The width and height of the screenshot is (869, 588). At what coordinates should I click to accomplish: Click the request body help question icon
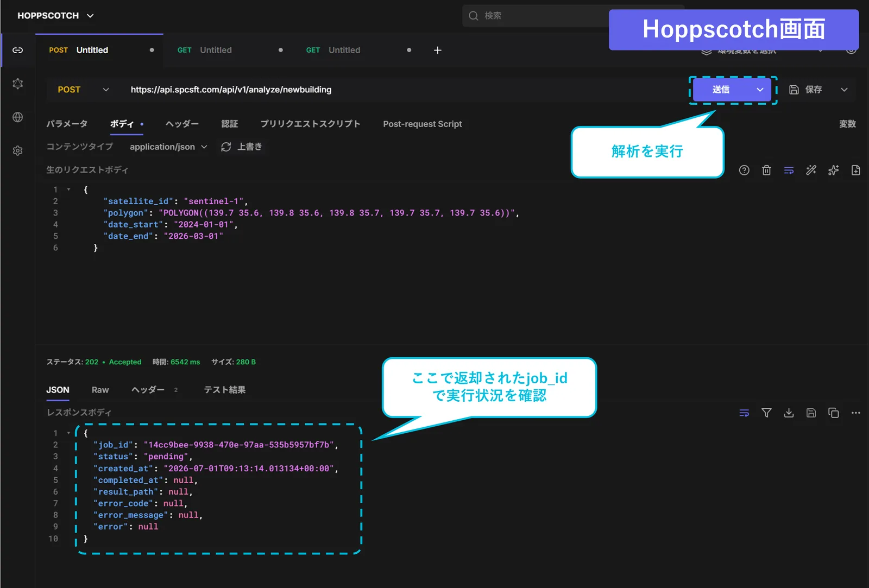744,170
